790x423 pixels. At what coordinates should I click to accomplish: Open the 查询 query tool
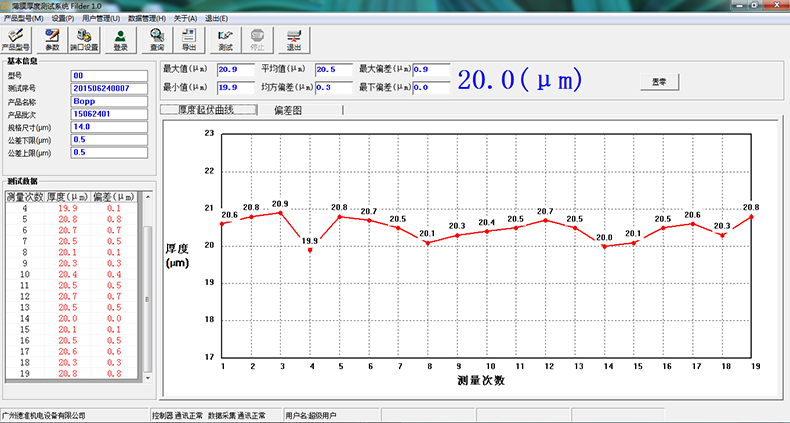click(157, 39)
